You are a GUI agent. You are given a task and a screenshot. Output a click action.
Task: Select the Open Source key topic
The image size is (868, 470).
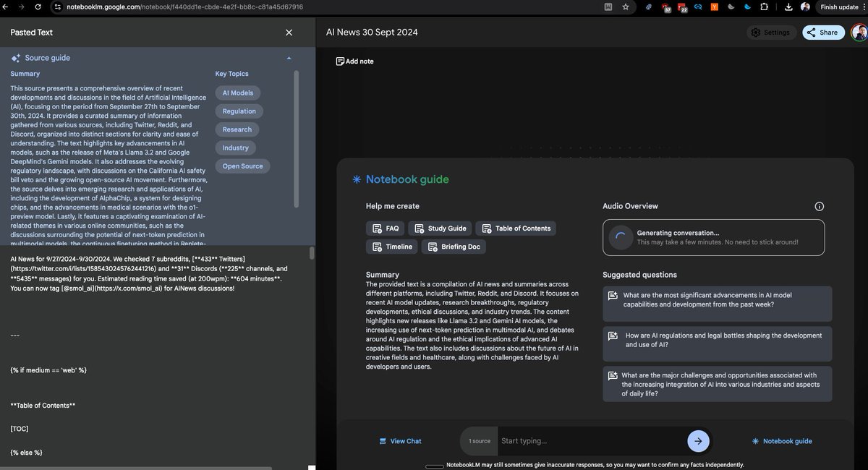[243, 166]
